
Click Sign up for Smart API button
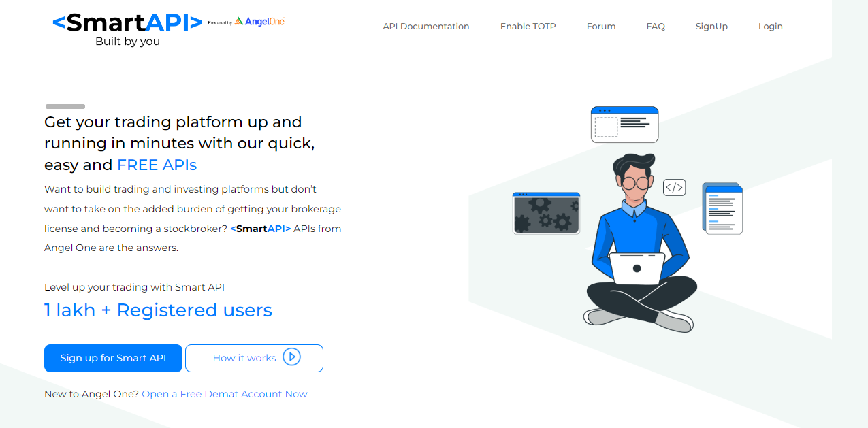tap(113, 358)
